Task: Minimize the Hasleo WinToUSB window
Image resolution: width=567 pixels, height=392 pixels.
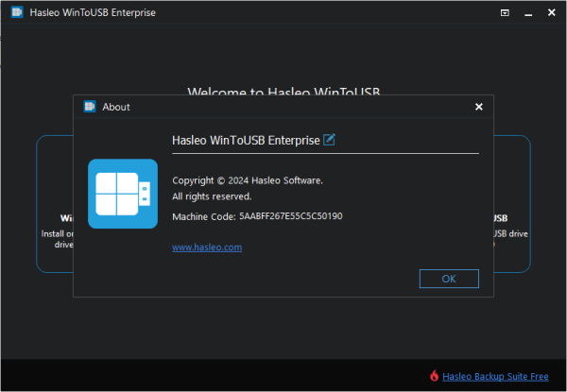Action: (527, 13)
